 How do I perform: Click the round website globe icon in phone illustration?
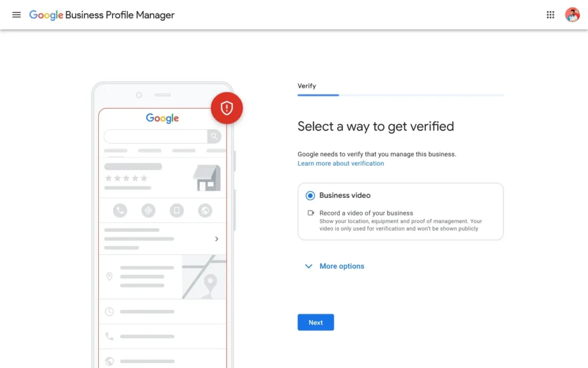[205, 210]
